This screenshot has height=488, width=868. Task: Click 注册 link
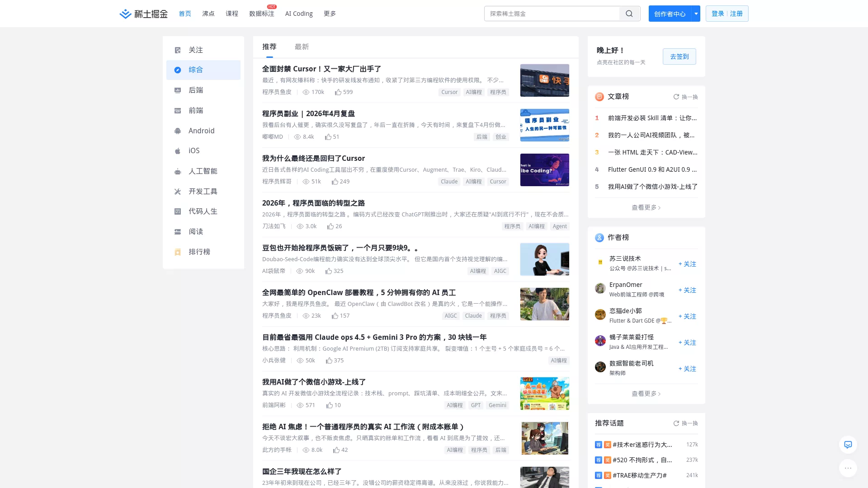tap(736, 14)
